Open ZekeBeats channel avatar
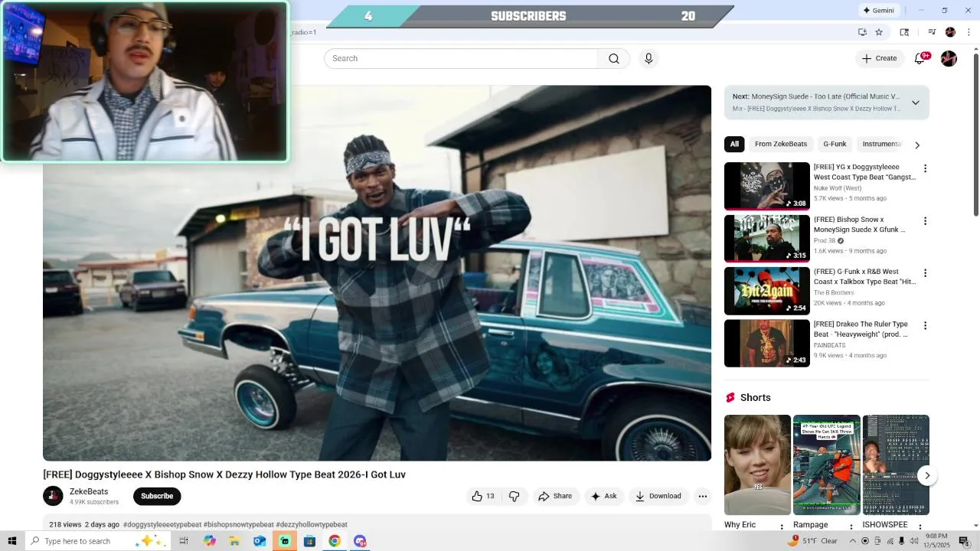This screenshot has height=551, width=980. coord(53,496)
